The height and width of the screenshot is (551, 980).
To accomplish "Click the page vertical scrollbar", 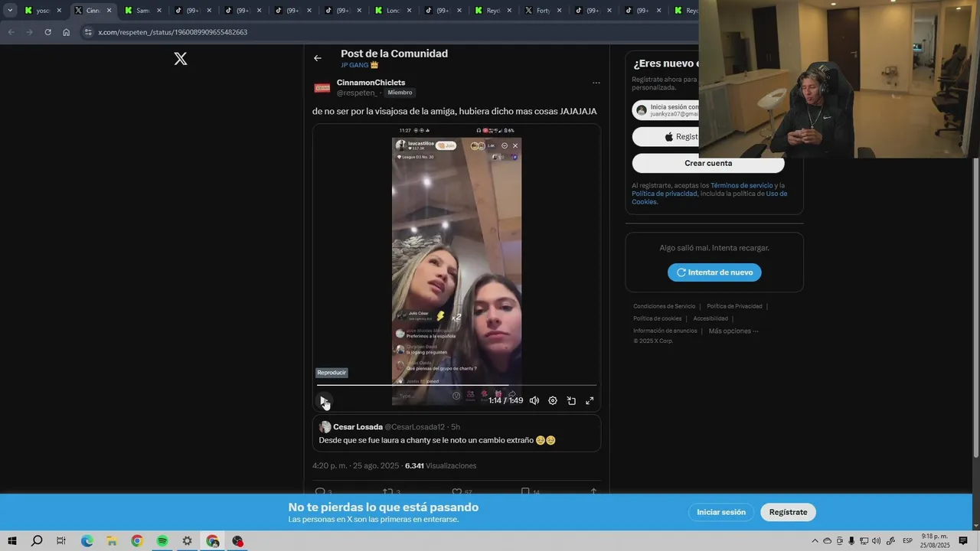I will 975,306.
